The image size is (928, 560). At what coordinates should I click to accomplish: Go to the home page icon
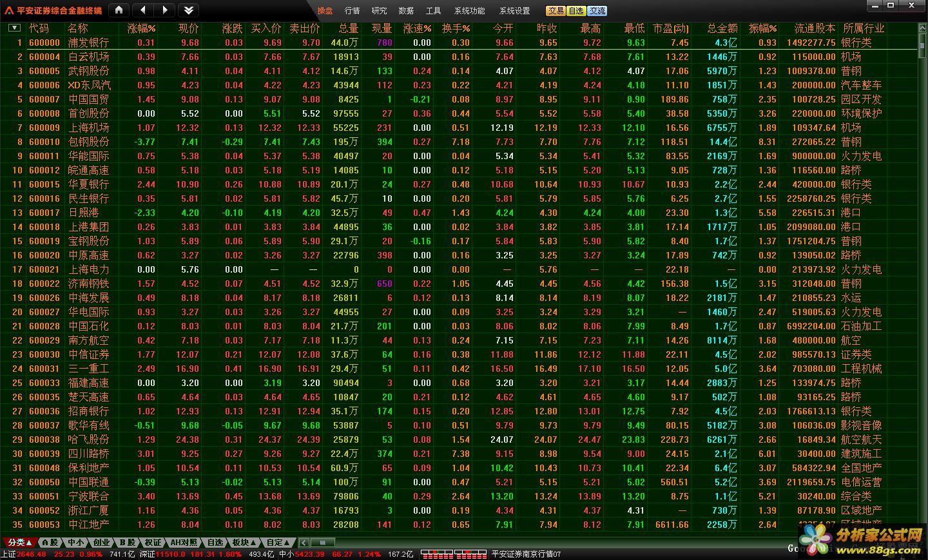coord(119,10)
